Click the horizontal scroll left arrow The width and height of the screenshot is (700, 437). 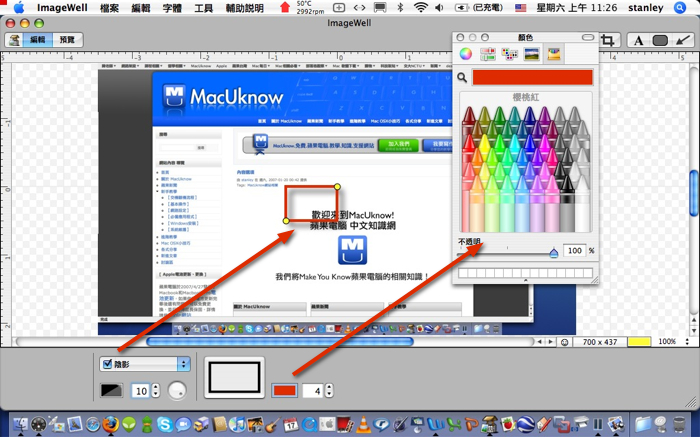pos(540,342)
